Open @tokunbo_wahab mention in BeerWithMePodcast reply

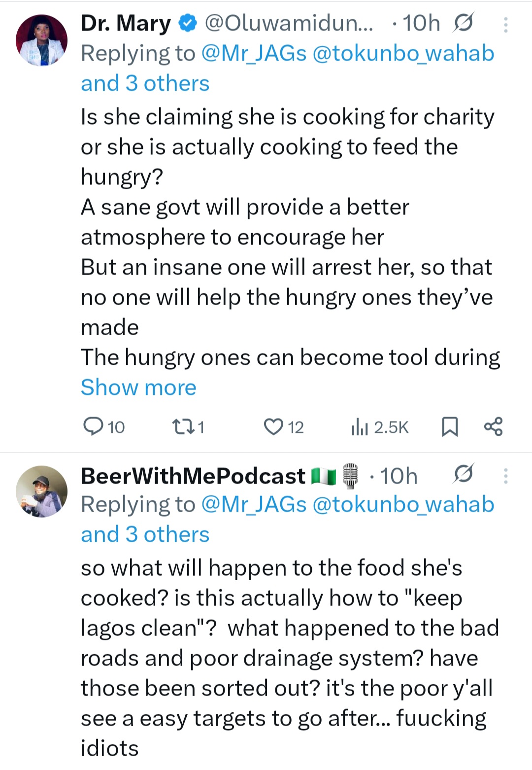pos(403,504)
